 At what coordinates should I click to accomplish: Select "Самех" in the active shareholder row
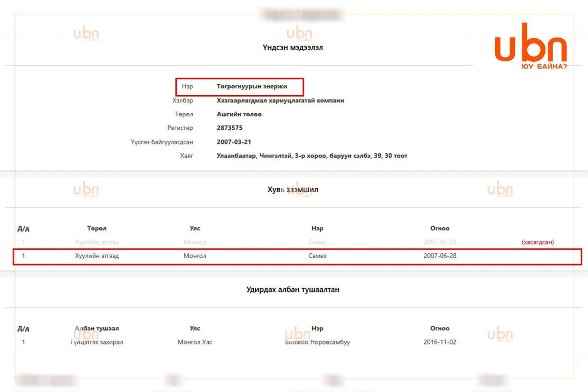[318, 256]
